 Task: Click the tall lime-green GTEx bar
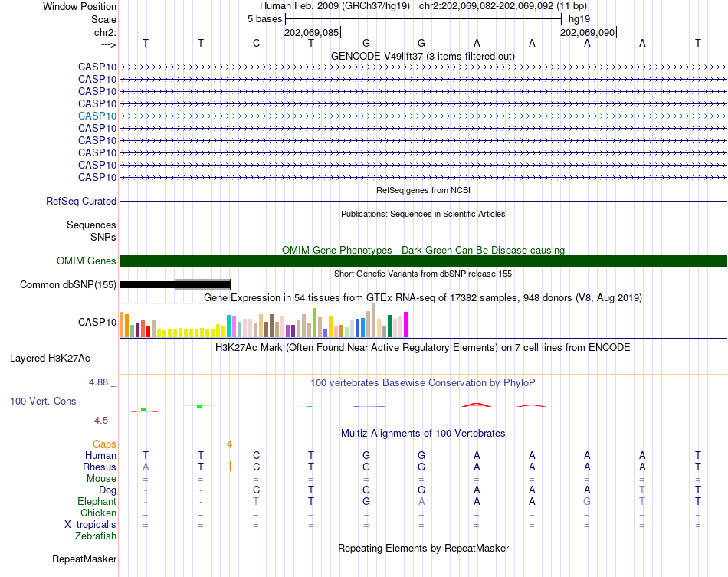coord(314,323)
